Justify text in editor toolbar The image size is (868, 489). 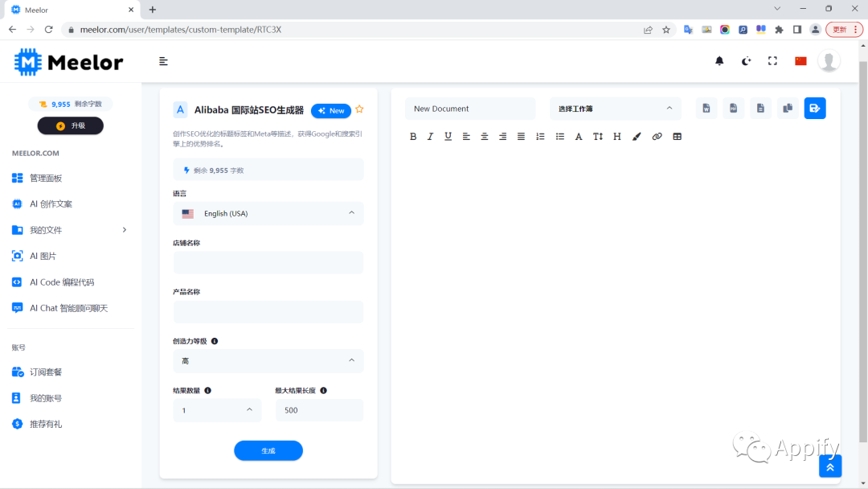(x=521, y=137)
